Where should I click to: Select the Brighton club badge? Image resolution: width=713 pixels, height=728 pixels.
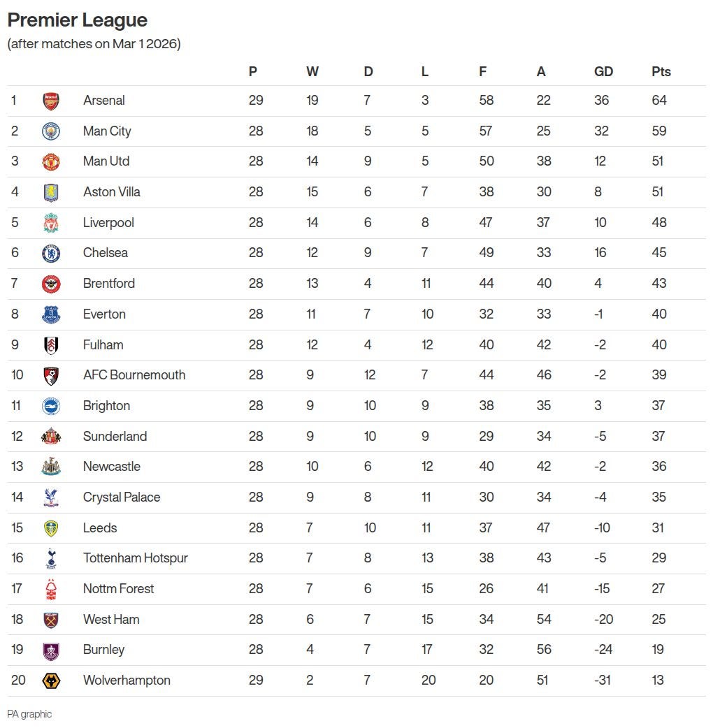click(51, 406)
